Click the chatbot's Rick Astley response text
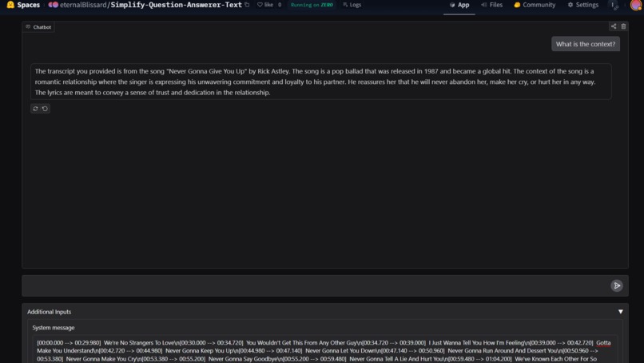The image size is (644, 363). (x=320, y=82)
